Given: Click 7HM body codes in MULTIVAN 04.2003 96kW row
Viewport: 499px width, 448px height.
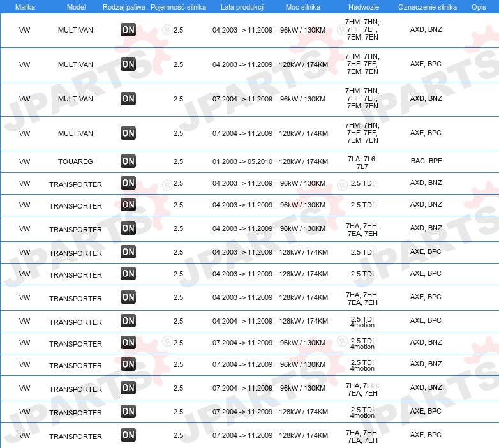Looking at the screenshot, I should (x=362, y=29).
